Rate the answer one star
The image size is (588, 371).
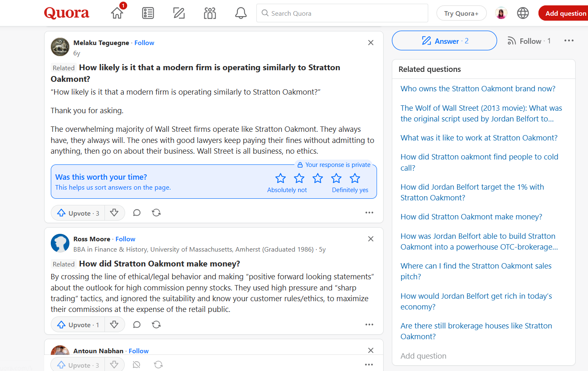[280, 178]
